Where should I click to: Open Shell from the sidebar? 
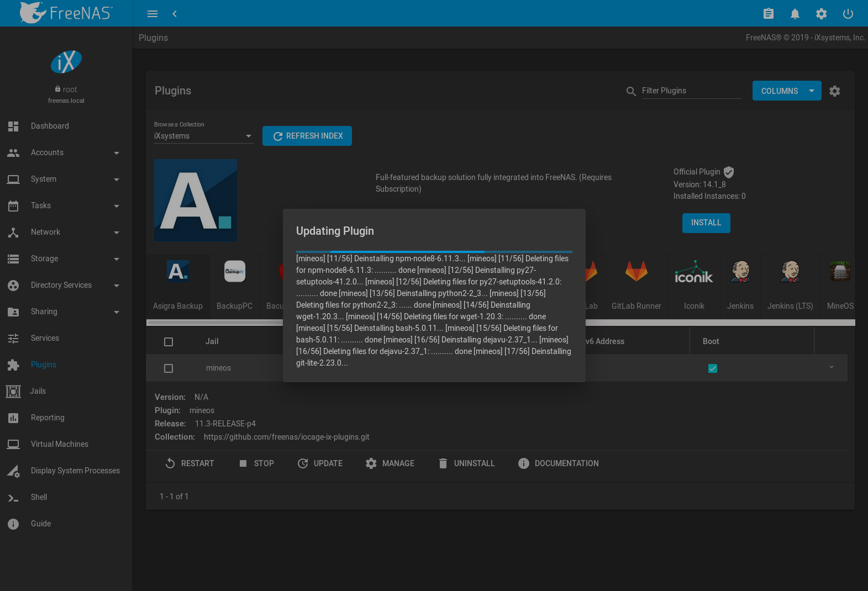(66, 497)
